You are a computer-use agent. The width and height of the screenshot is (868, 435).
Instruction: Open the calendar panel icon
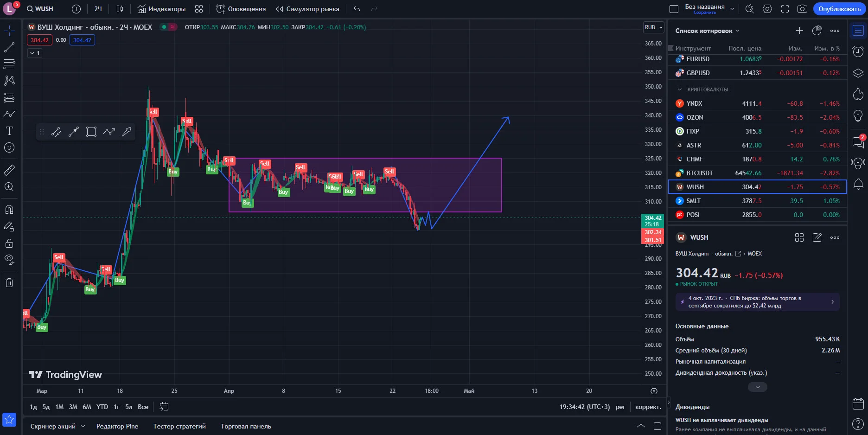point(858,403)
